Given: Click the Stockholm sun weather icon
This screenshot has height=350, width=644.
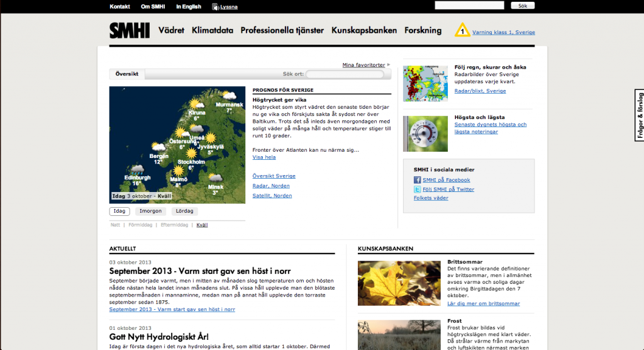Looking at the screenshot, I should click(x=191, y=154).
